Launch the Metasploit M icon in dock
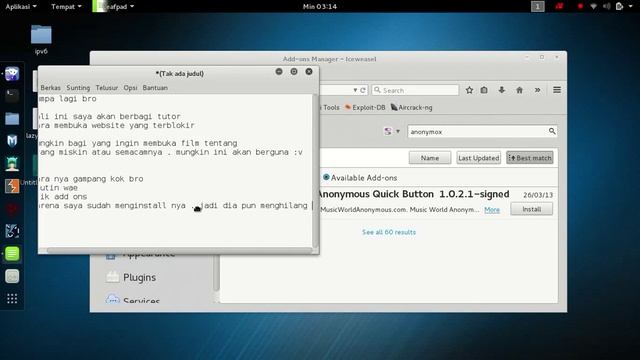This screenshot has height=360, width=640. coord(12,141)
